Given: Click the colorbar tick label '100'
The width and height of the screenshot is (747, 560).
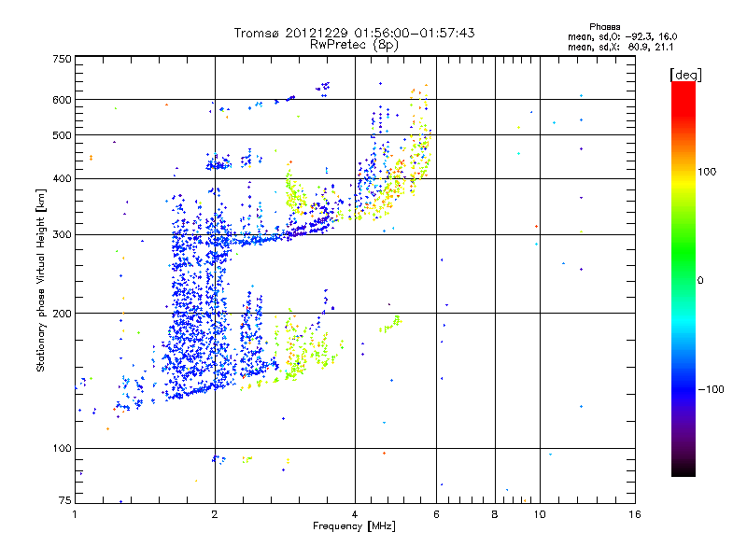Looking at the screenshot, I should [x=707, y=172].
